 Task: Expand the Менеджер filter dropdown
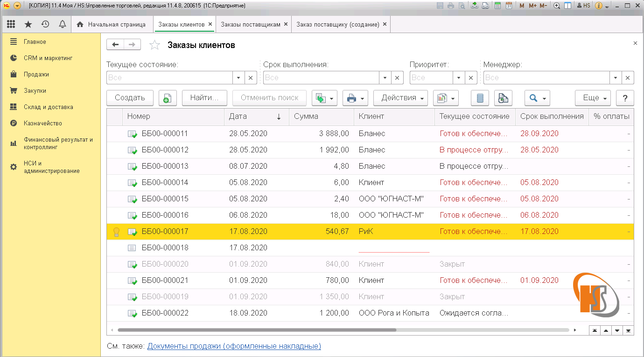click(x=616, y=78)
